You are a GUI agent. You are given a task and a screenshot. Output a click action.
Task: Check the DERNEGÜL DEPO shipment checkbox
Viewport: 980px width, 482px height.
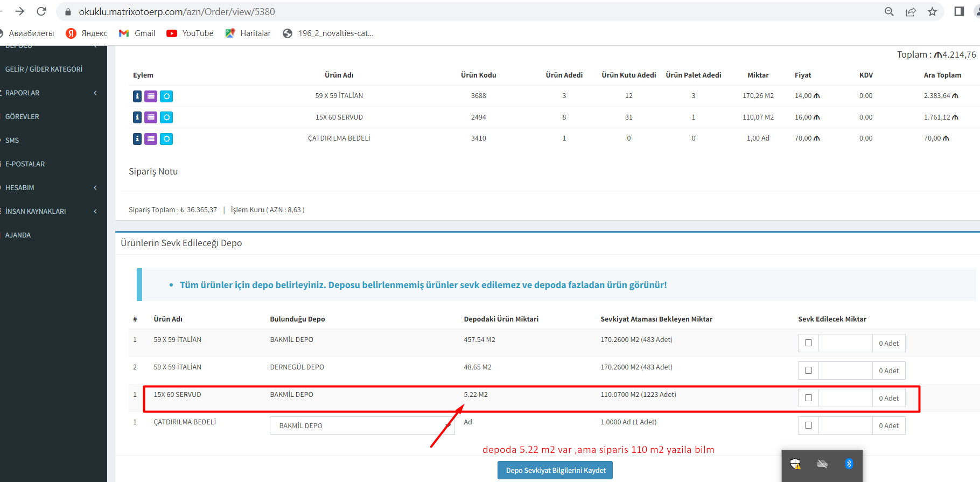pyautogui.click(x=808, y=371)
